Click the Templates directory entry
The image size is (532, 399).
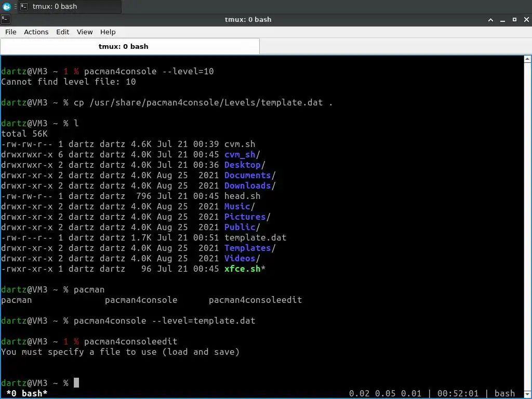(x=247, y=248)
